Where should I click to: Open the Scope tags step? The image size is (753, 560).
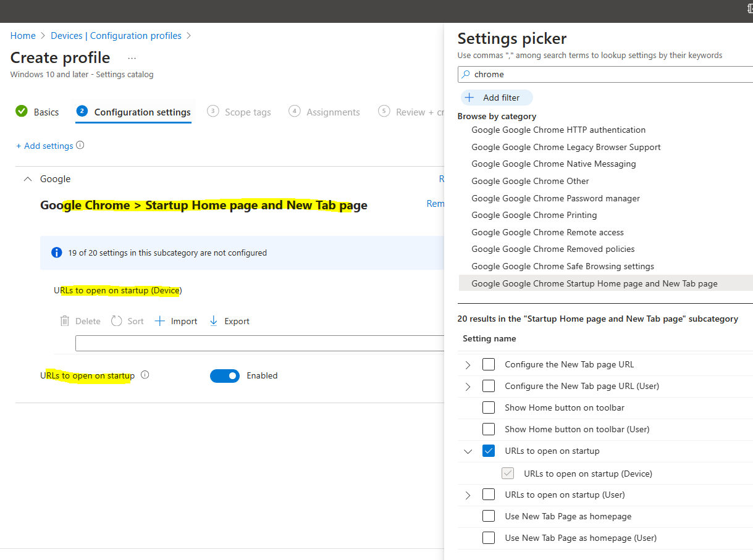[239, 112]
